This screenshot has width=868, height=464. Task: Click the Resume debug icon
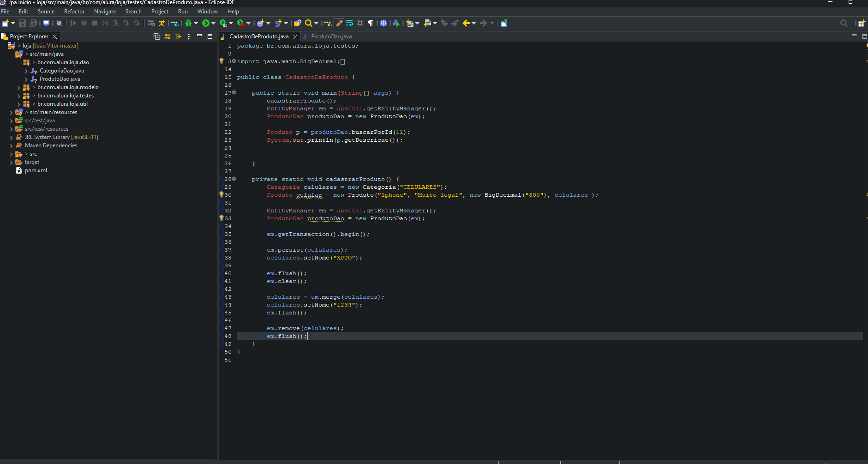(73, 23)
